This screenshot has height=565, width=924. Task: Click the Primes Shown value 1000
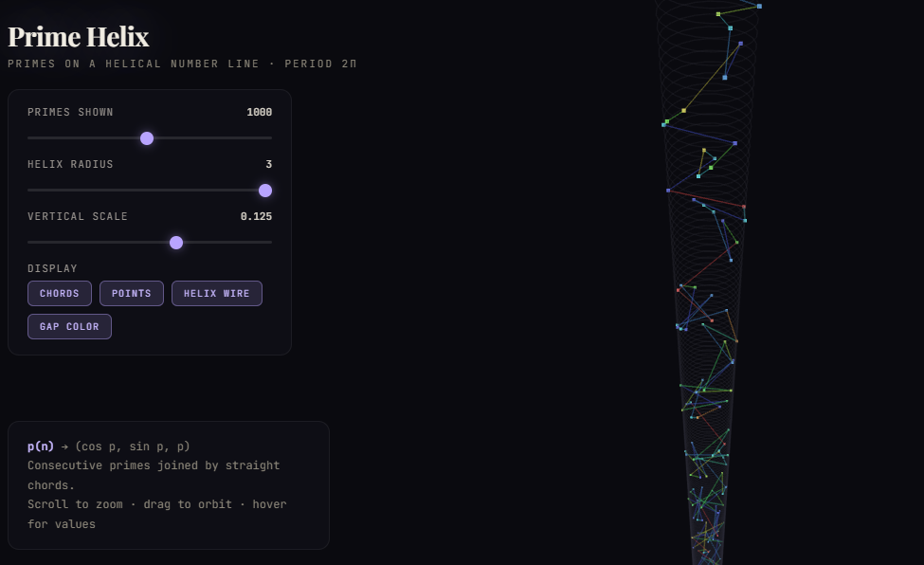[259, 113]
